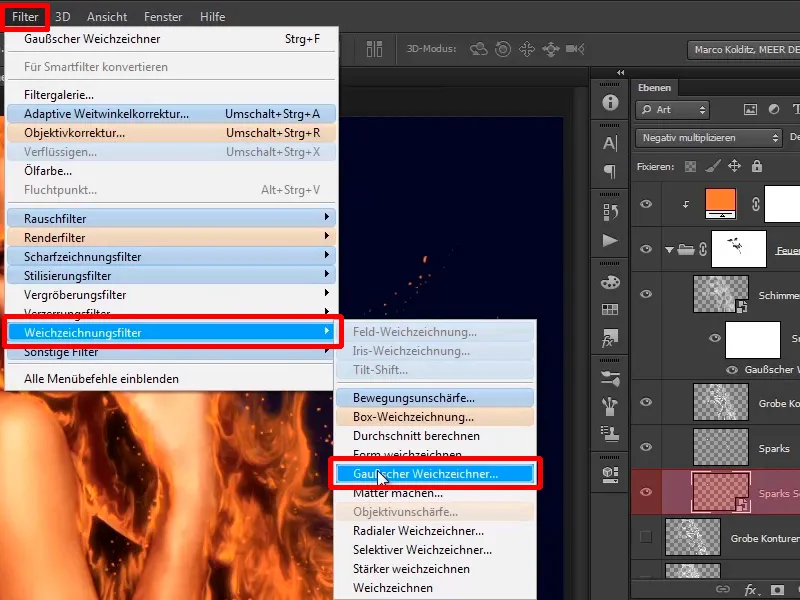Filter layers by adjustment layer icon
Screen dimensions: 800x600
pyautogui.click(x=774, y=109)
